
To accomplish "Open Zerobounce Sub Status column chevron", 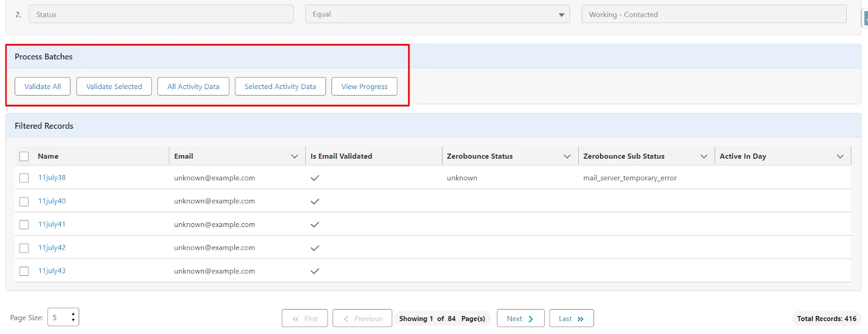I will click(704, 156).
